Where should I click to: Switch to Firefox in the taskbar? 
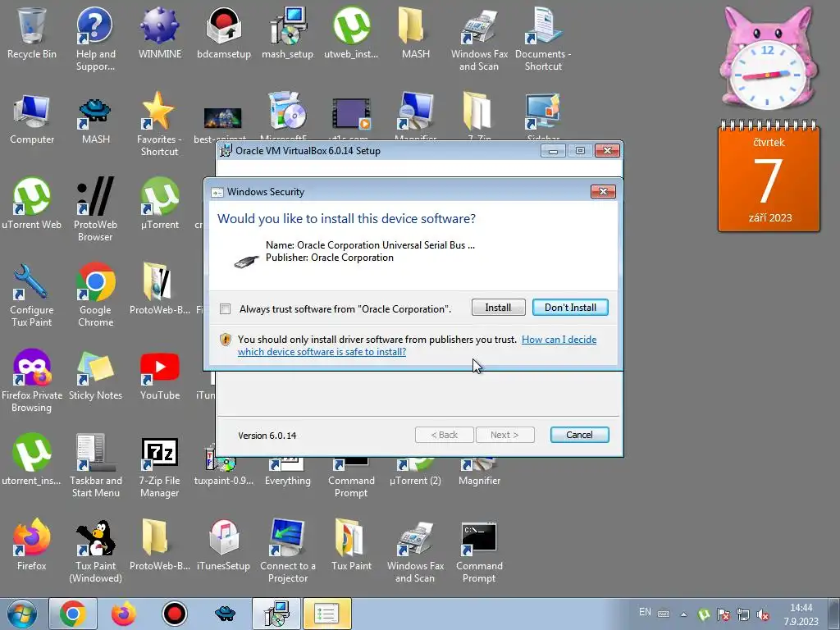pyautogui.click(x=124, y=614)
